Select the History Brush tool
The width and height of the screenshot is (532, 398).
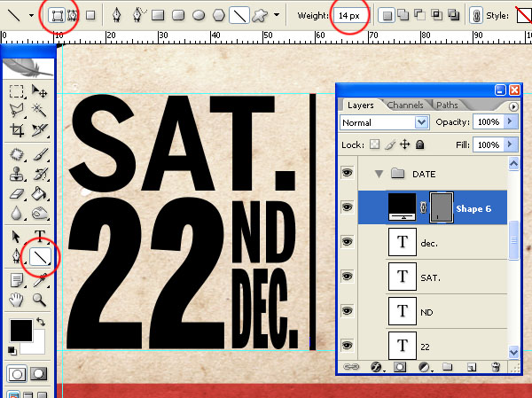(39, 175)
